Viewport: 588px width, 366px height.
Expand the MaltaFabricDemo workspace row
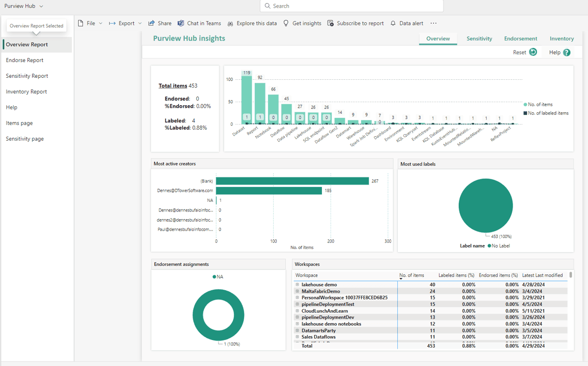coord(298,291)
